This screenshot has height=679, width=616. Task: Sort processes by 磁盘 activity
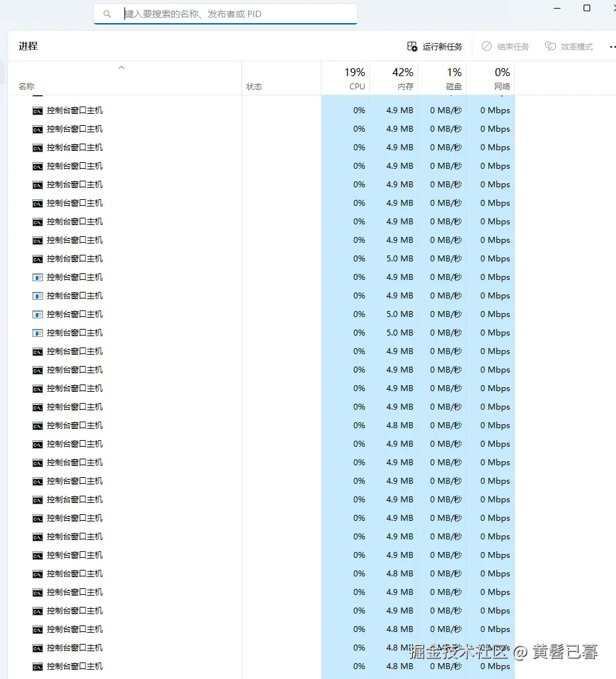[453, 77]
